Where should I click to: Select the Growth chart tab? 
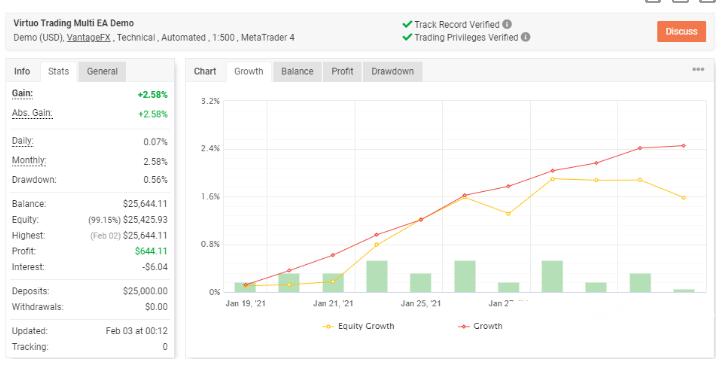[x=249, y=71]
